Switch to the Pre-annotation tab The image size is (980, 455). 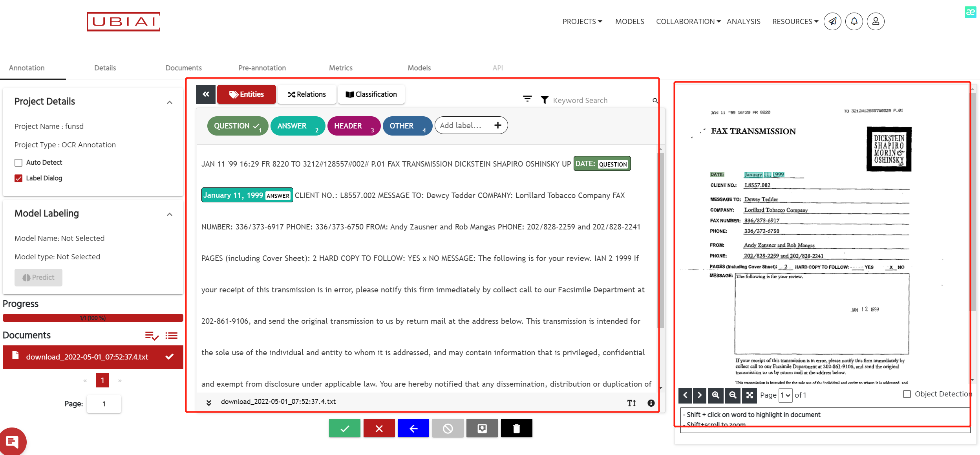point(262,68)
